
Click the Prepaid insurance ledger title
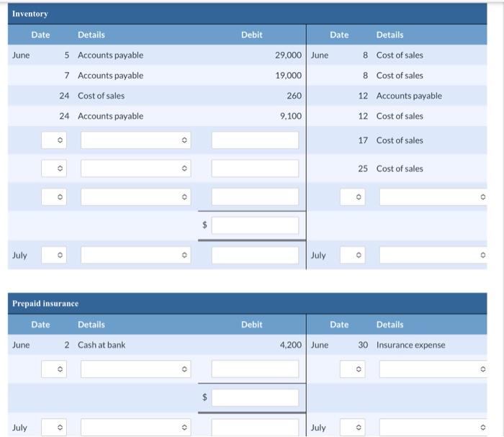(x=45, y=303)
